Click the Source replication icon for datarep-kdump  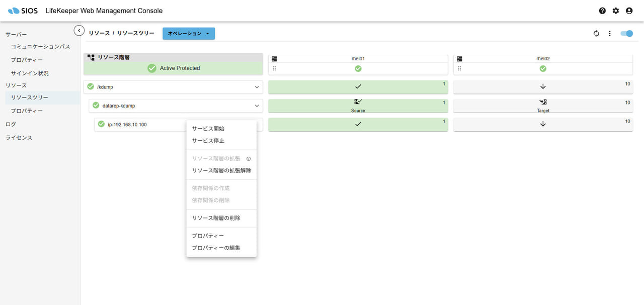click(358, 102)
